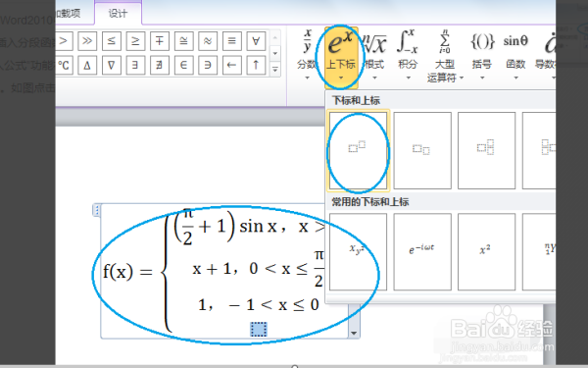Show previous row of the symbol gallery
This screenshot has width=588, height=368.
tap(275, 38)
